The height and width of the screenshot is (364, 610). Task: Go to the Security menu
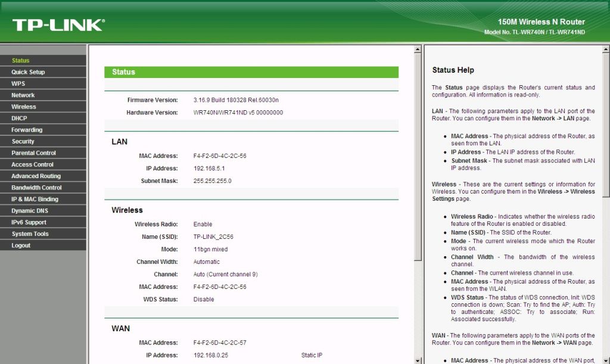click(x=43, y=141)
